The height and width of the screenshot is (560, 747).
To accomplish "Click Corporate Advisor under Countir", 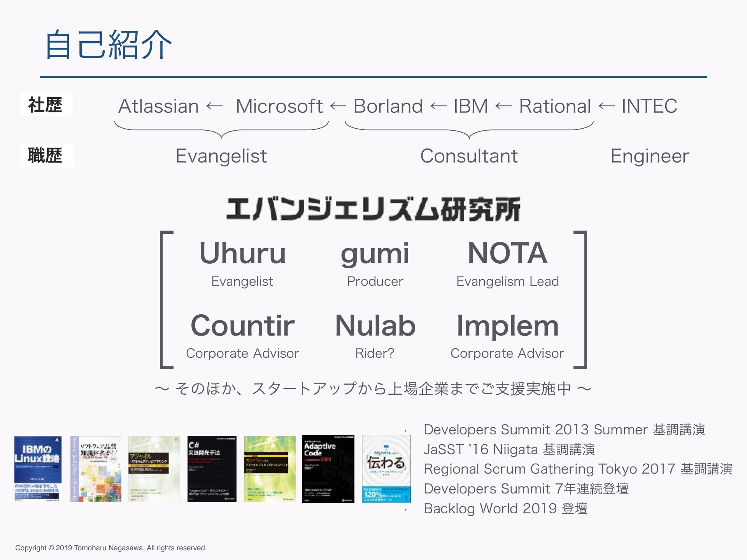I will 242,353.
